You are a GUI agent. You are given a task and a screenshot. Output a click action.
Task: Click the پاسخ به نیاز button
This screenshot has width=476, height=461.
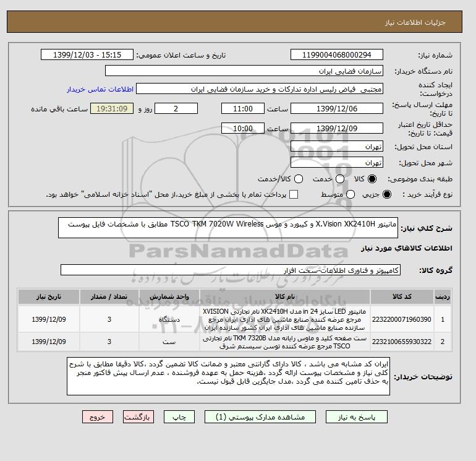357,417
